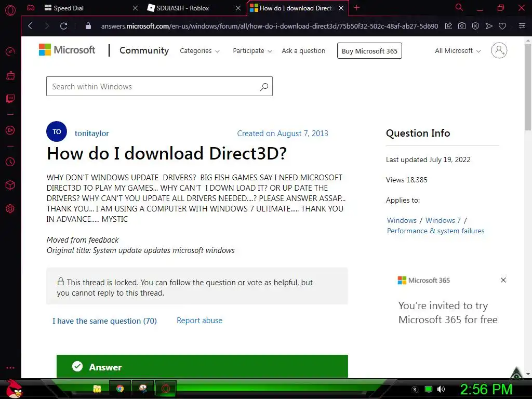
Task: Click the share page address bar icon
Action: point(448,26)
